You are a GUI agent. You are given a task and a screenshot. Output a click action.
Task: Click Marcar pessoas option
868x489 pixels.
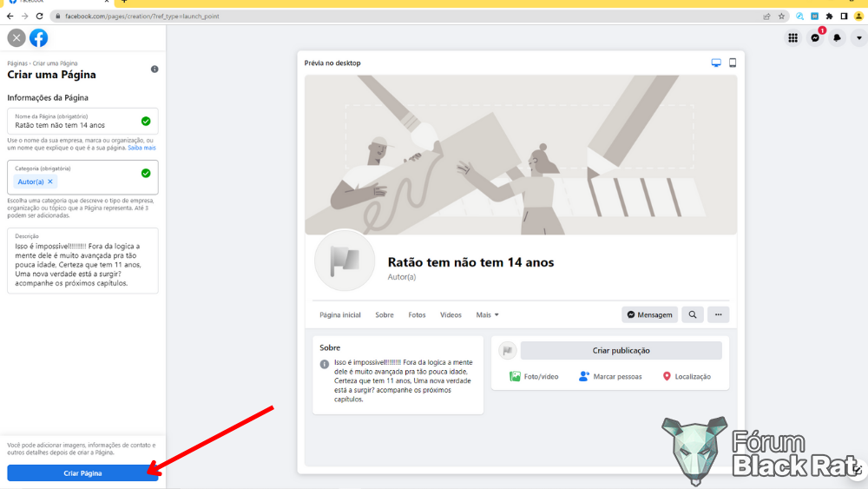610,377
